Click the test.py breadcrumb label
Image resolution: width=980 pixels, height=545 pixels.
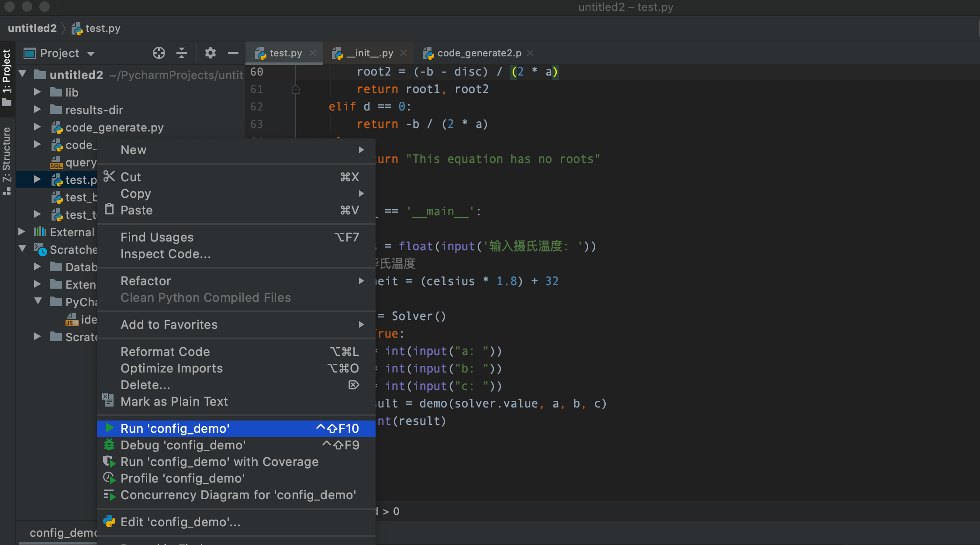point(103,28)
